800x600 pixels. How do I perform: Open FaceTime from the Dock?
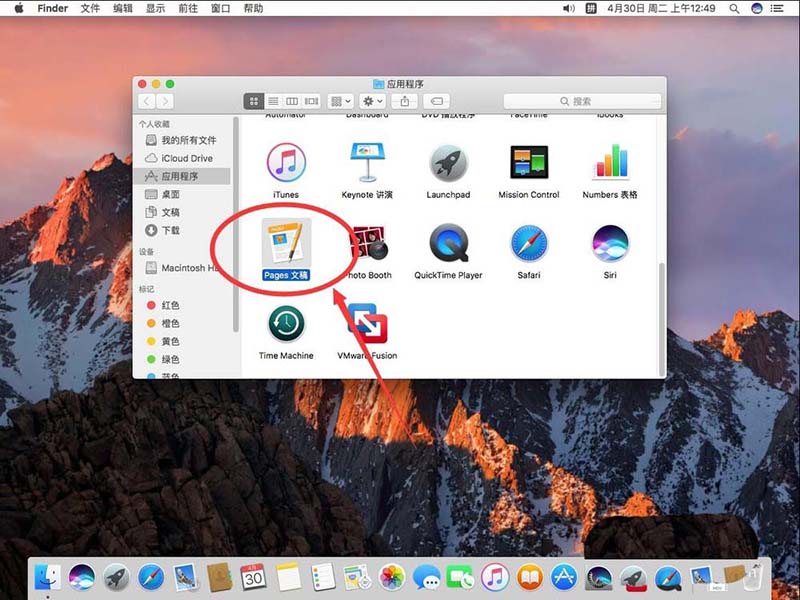[460, 578]
